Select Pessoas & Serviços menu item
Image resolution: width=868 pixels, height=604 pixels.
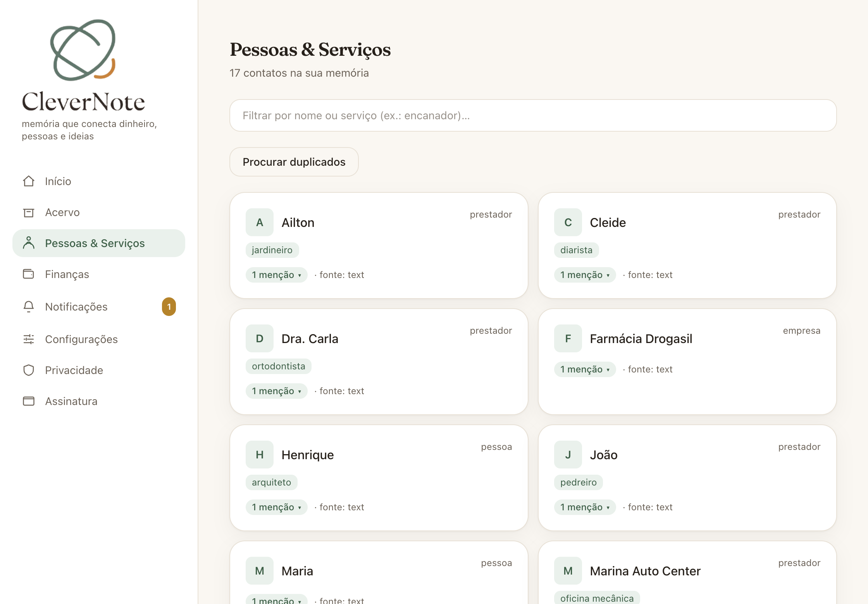coord(99,243)
